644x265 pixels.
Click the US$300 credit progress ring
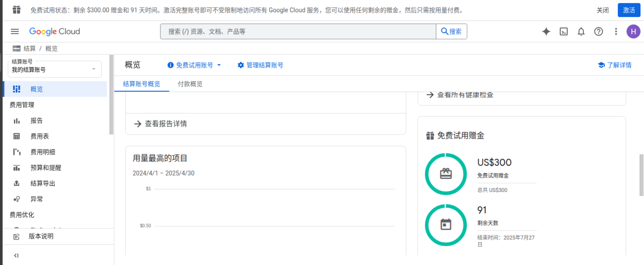point(446,174)
